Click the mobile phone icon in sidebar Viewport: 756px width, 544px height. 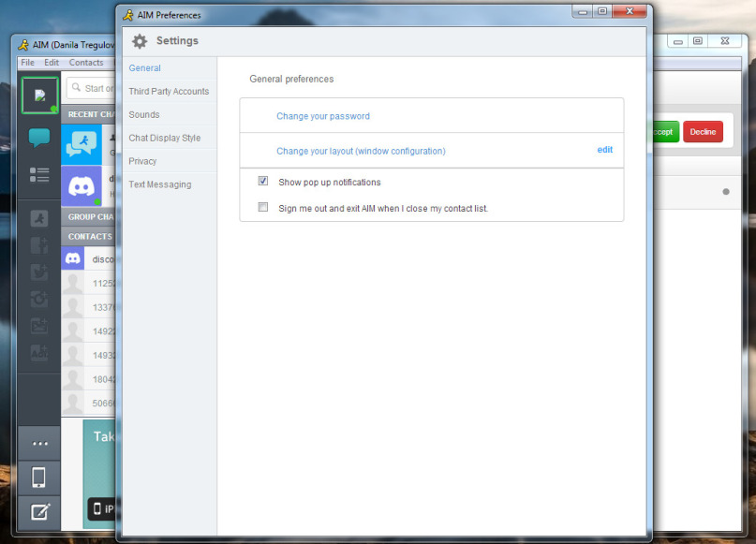39,478
